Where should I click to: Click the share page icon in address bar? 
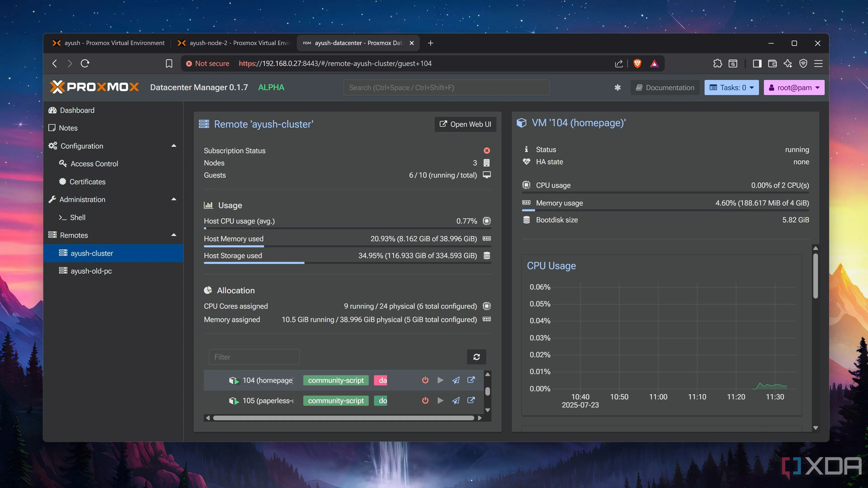coord(619,64)
